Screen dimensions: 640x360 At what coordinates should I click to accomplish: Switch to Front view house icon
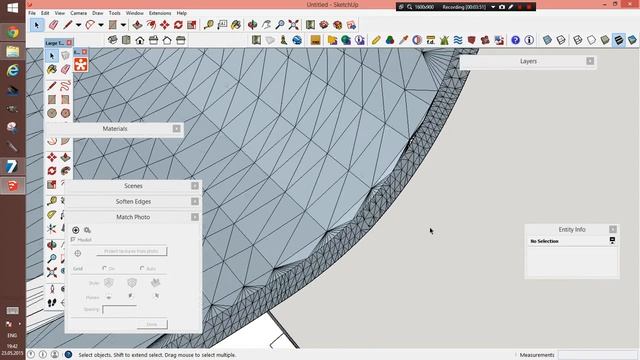[140, 40]
